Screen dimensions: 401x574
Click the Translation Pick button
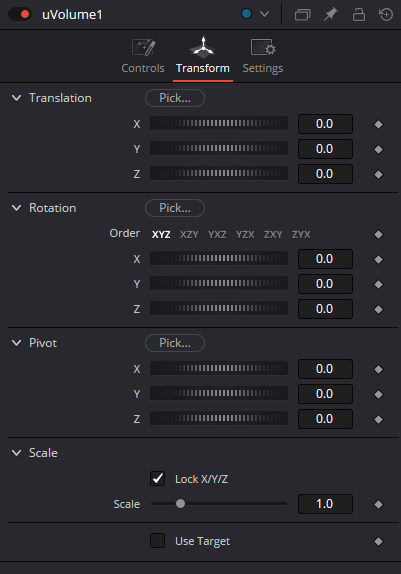175,98
